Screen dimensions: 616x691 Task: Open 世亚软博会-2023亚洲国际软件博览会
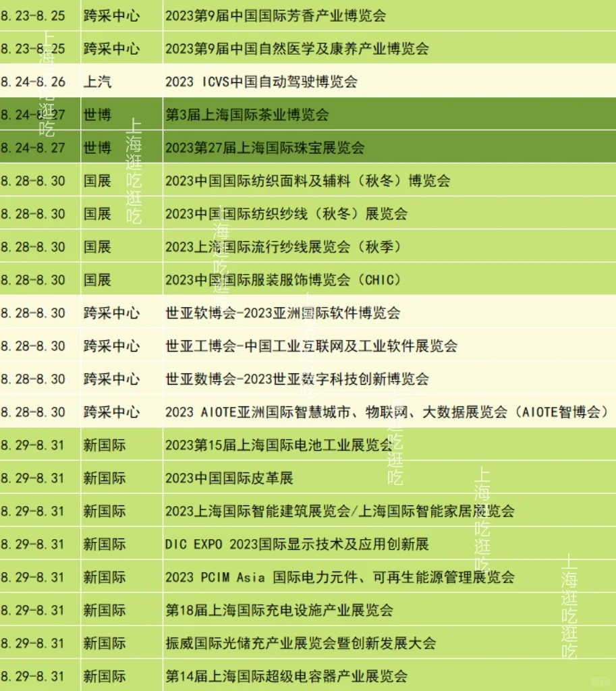coord(283,313)
